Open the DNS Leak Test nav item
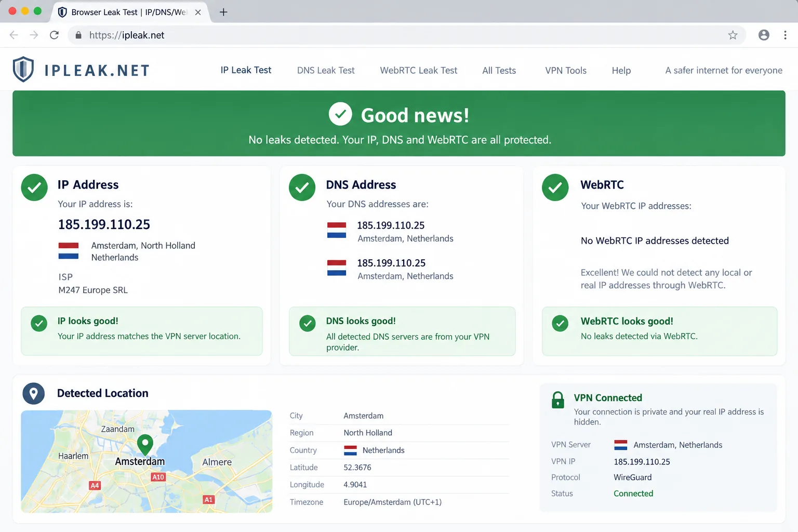 (x=326, y=70)
